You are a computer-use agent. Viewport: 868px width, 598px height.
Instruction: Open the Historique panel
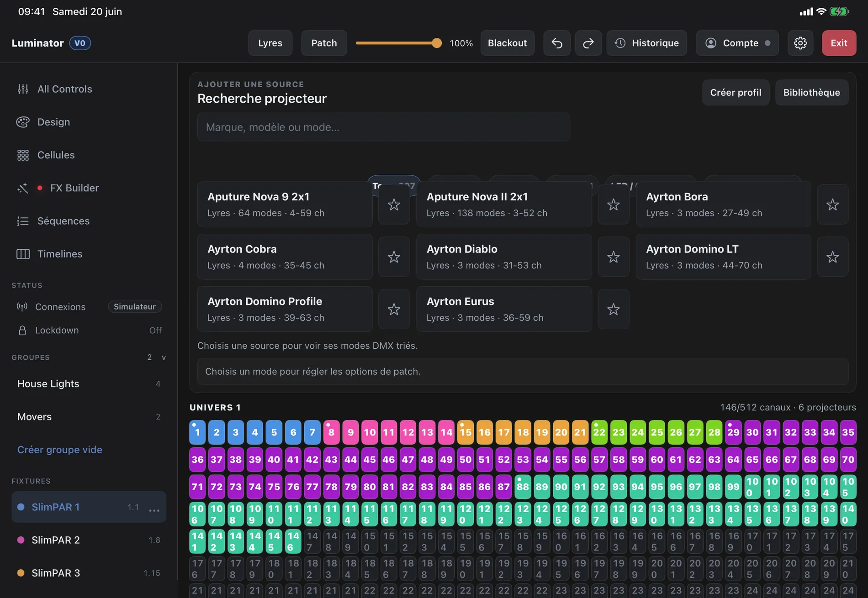coord(646,43)
